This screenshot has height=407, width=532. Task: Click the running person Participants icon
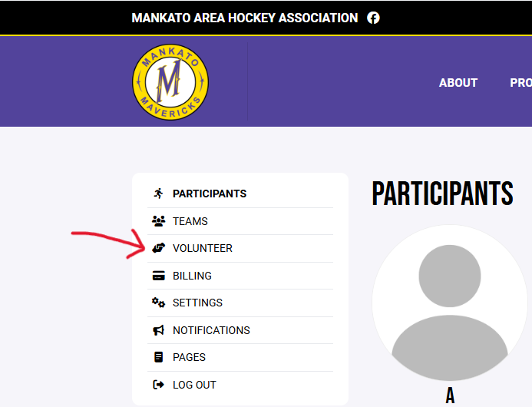tap(158, 194)
